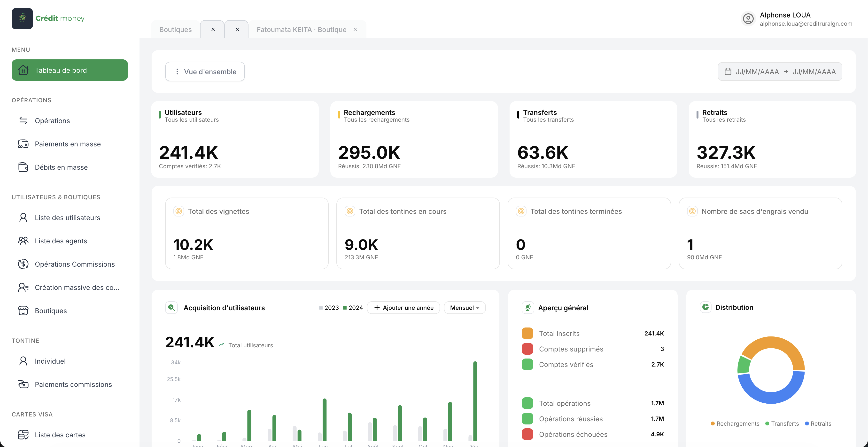Open Liste des agents link
The height and width of the screenshot is (447, 868).
coord(70,241)
